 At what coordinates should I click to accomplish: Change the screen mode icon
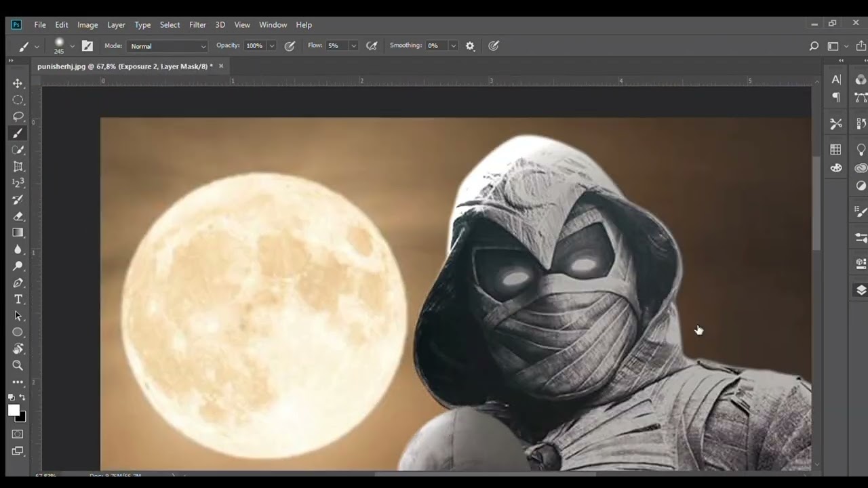[x=18, y=451]
